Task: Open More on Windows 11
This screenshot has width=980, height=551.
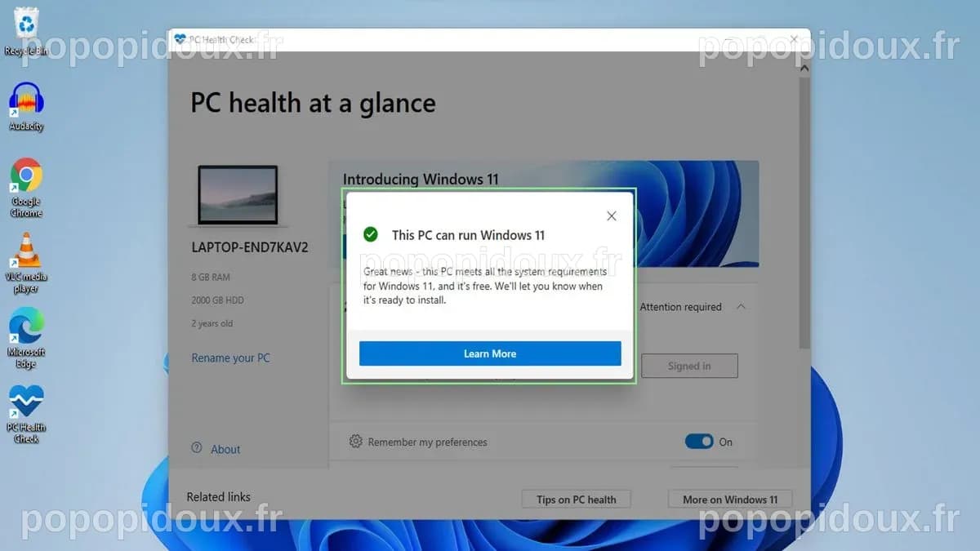Action: (x=730, y=500)
